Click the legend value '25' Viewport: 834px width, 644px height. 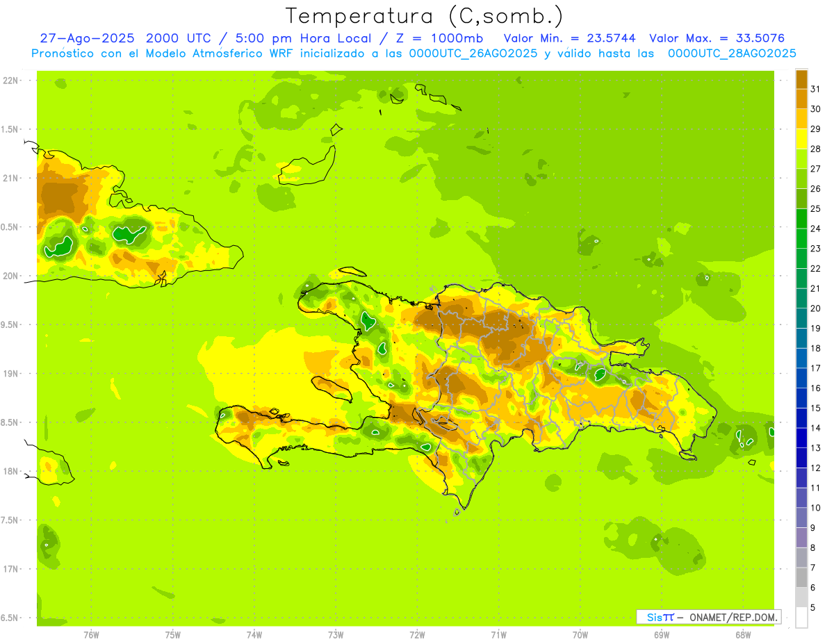[x=816, y=208]
